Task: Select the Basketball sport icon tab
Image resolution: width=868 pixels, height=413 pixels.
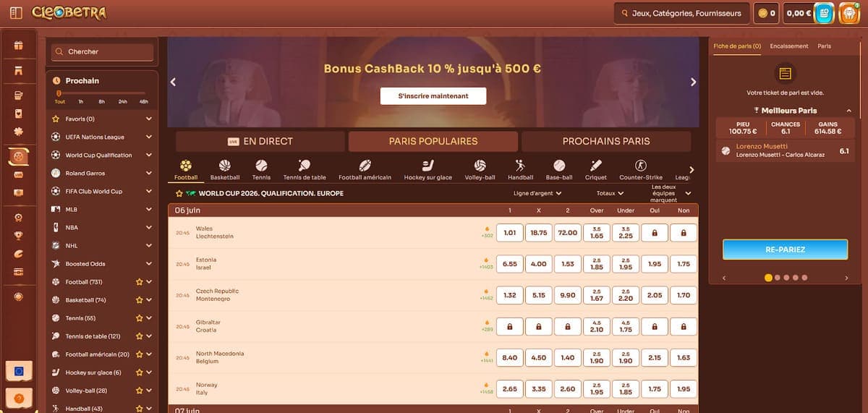Action: (x=225, y=171)
